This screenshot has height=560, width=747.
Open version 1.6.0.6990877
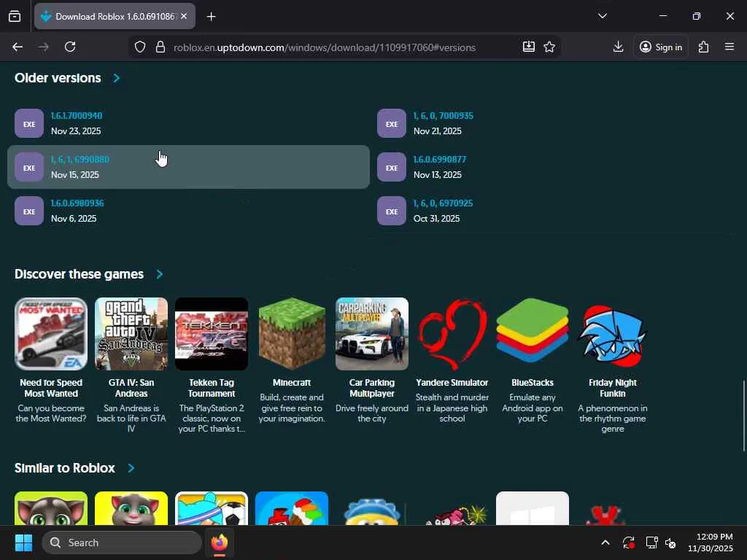(440, 160)
